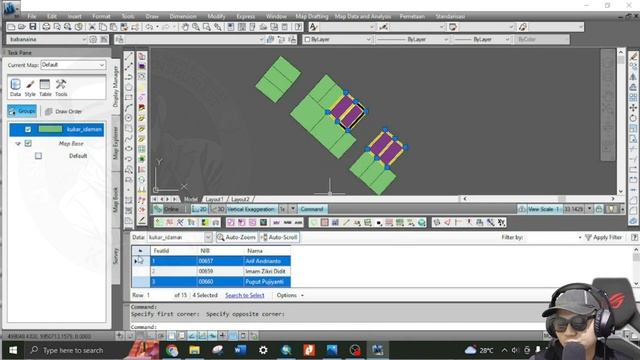Open the Text Style icon
The height and width of the screenshot is (360, 640).
[x=313, y=27]
